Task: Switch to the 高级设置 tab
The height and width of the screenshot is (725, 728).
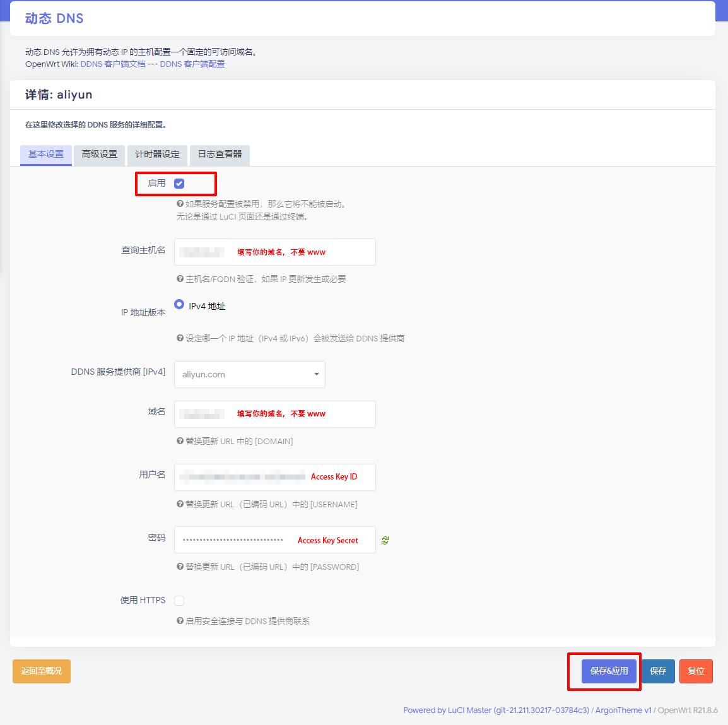Action: click(99, 155)
